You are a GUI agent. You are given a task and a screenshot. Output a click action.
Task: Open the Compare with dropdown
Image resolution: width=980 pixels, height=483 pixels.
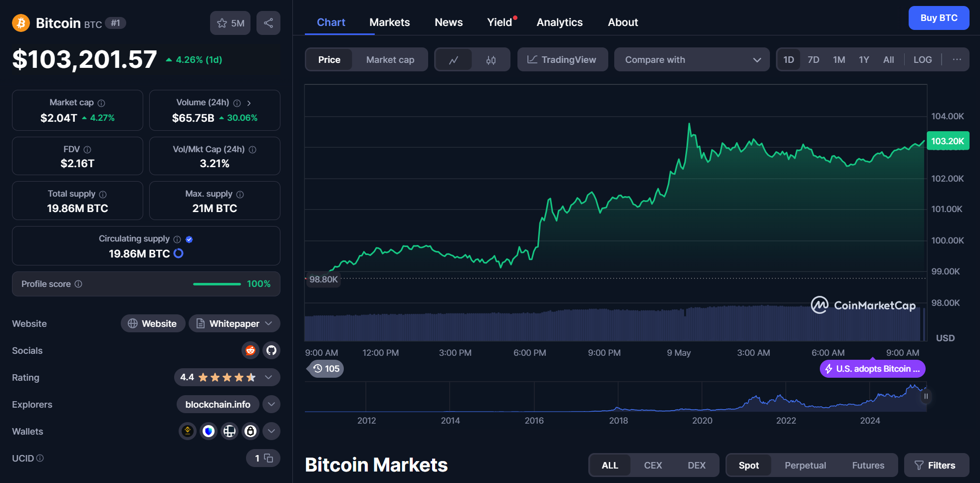click(692, 59)
